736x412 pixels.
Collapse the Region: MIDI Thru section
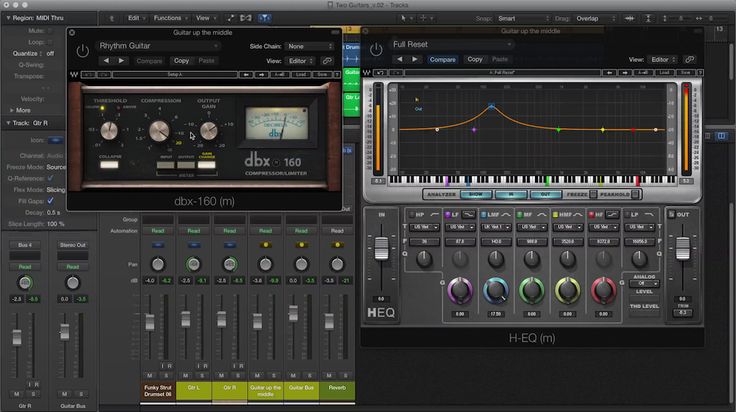tap(8, 18)
